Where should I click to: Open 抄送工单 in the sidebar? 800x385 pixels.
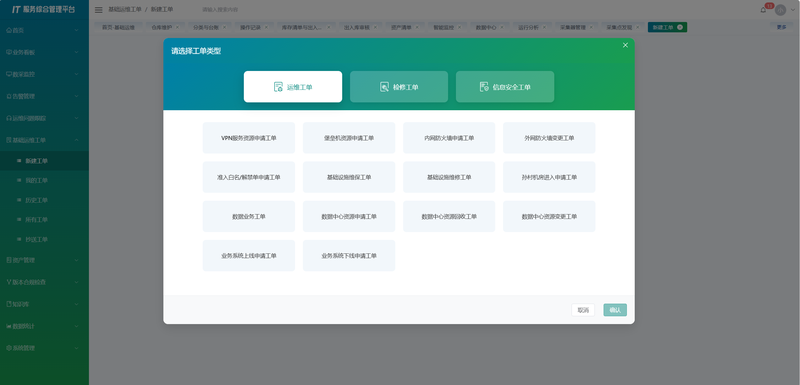[44, 240]
